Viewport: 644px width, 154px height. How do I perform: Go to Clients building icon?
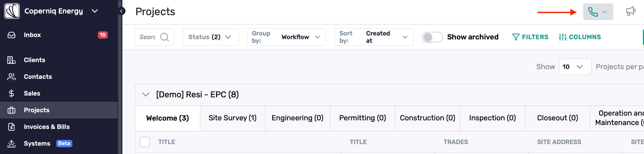pos(11,60)
